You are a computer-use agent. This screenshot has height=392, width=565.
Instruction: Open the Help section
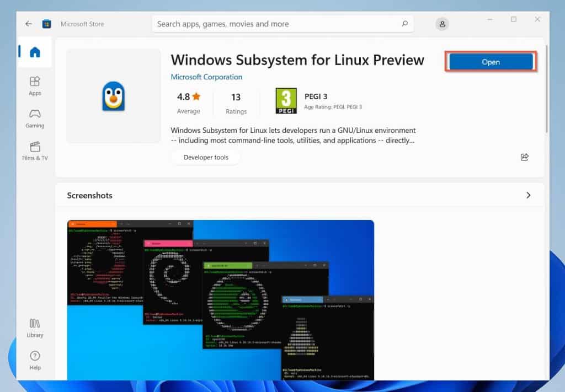click(x=35, y=361)
